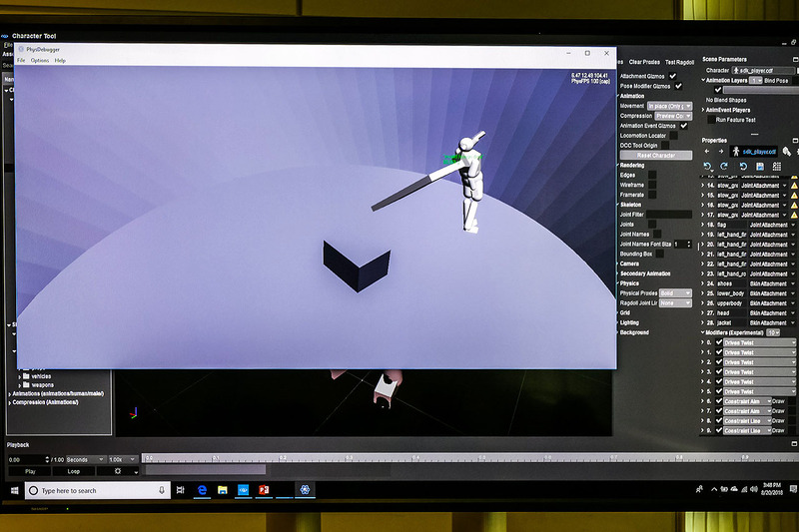Click the Joint Filter input field

pos(669,215)
